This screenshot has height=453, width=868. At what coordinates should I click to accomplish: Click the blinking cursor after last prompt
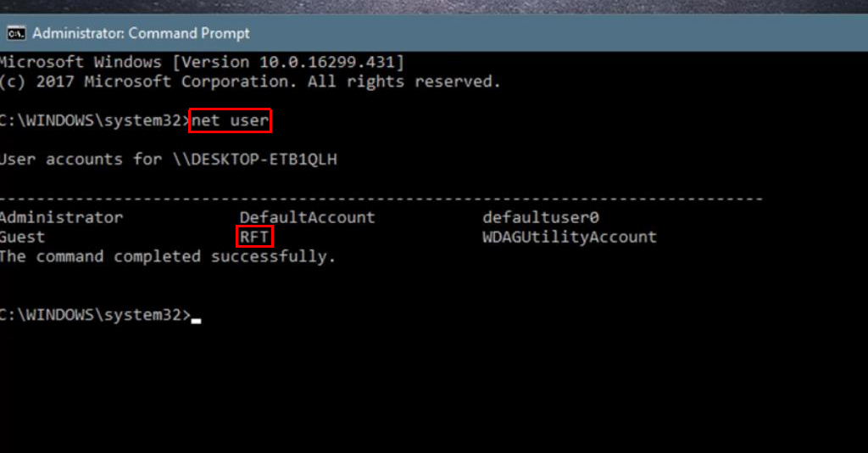coord(197,320)
